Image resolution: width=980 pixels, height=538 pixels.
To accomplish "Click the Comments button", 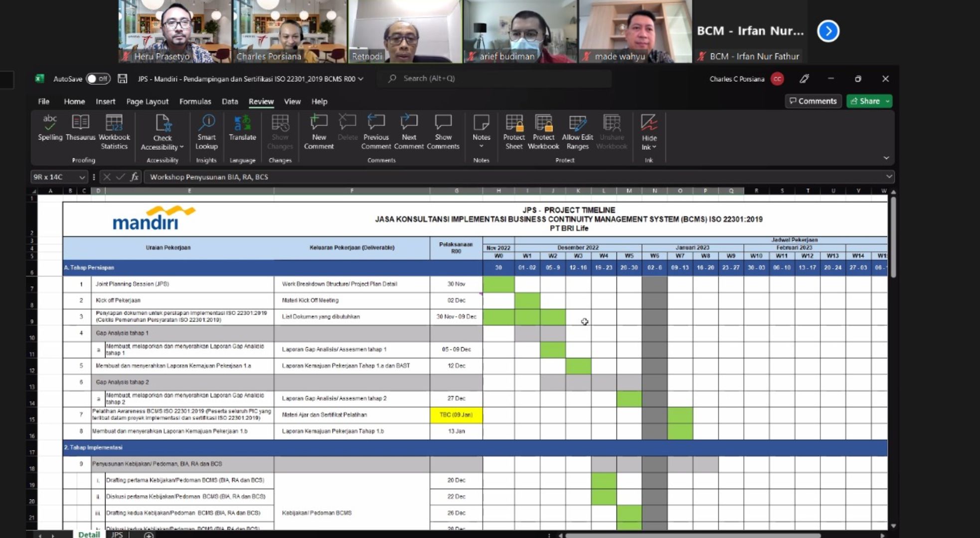I will (813, 101).
